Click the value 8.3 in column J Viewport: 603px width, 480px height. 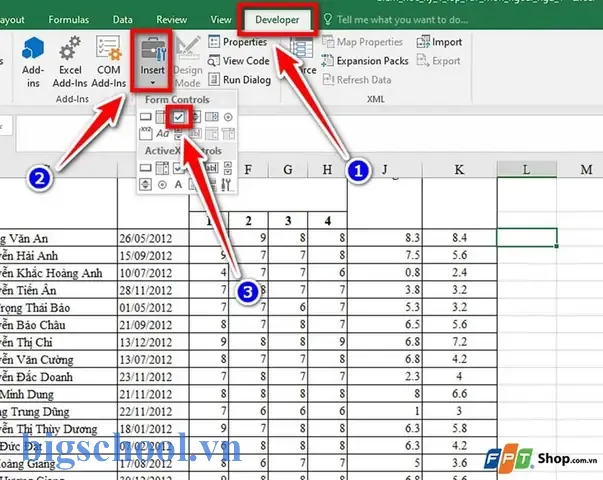coord(385,238)
